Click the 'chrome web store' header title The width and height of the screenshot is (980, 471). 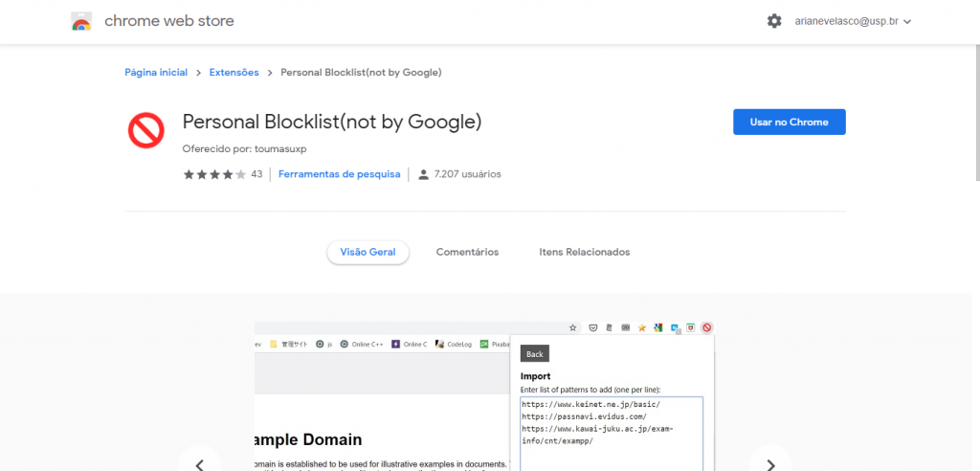169,21
